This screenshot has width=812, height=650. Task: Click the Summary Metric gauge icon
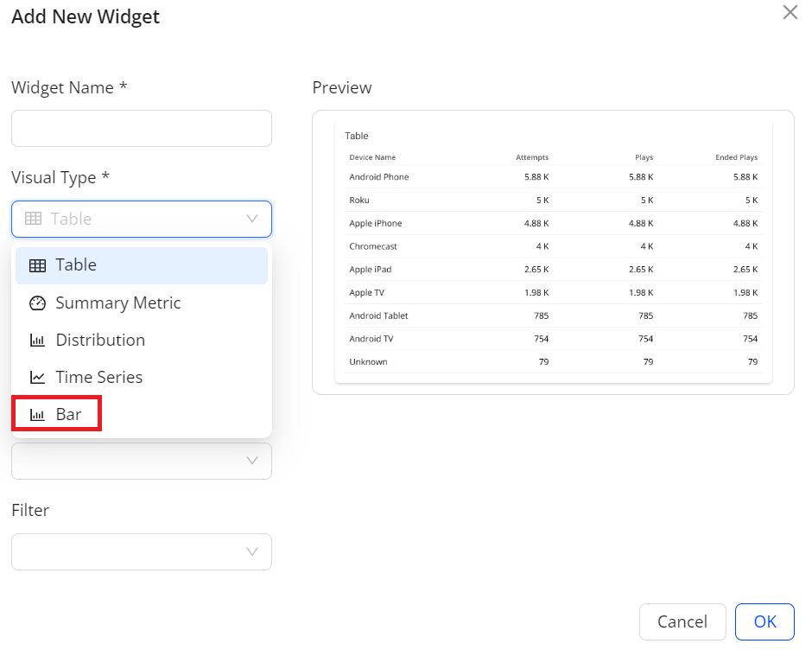pyautogui.click(x=37, y=303)
